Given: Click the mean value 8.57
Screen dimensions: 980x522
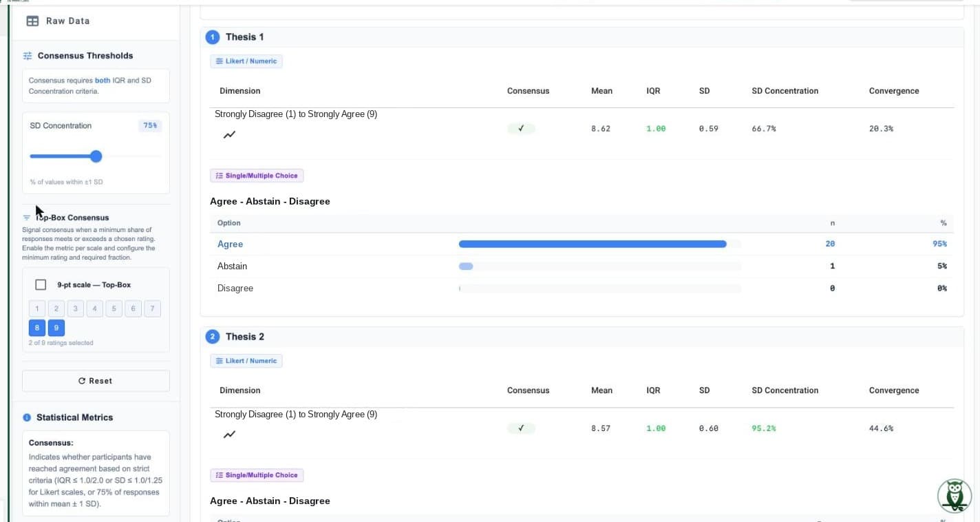Looking at the screenshot, I should coord(601,428).
